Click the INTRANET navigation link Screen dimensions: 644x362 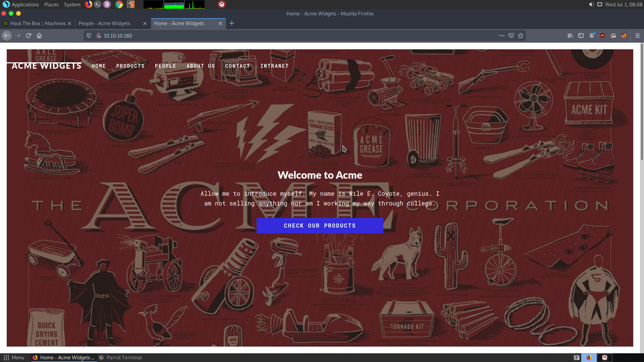tap(274, 66)
